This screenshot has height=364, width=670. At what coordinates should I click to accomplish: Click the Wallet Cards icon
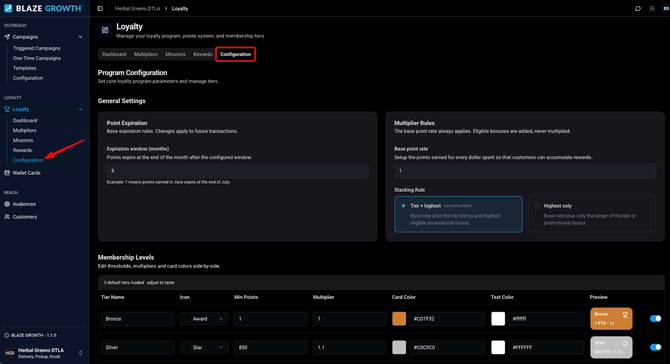7,173
